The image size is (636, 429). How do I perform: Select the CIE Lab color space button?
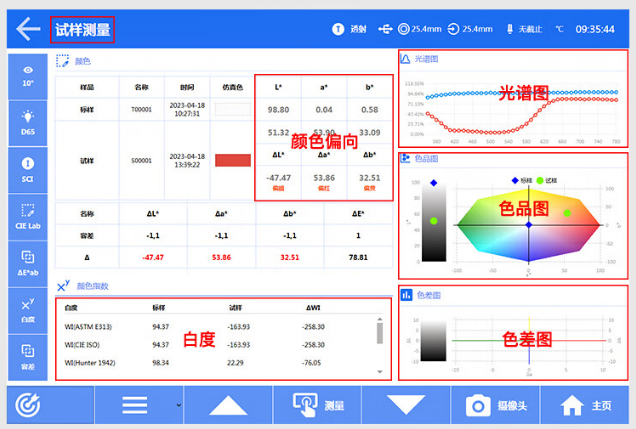tap(27, 214)
